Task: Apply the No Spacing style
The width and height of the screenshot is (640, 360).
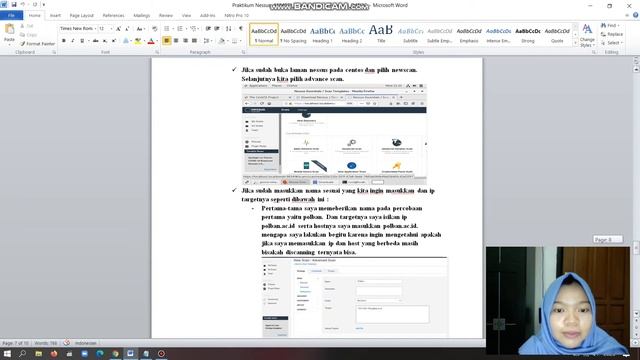Action: (293, 35)
